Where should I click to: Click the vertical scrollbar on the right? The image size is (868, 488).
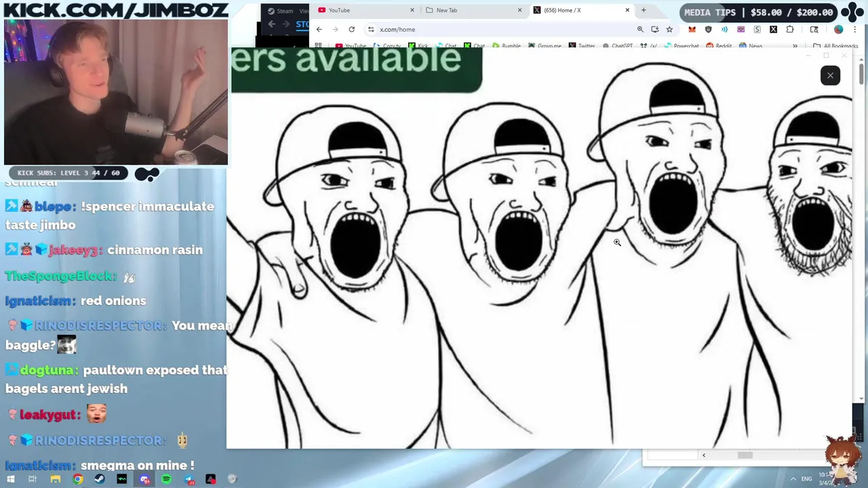[861, 73]
